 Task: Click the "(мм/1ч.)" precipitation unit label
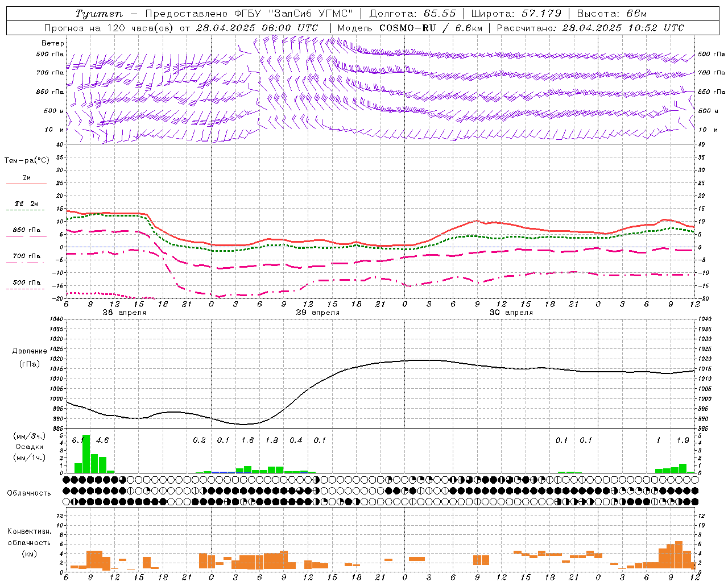(x=30, y=458)
